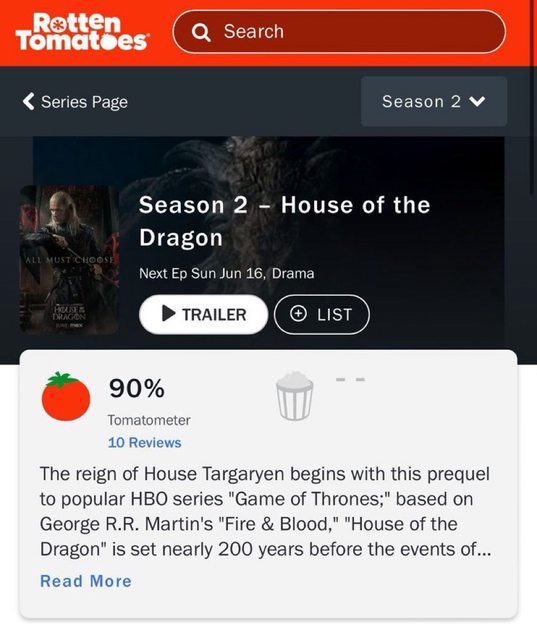Open the Season 2 season selector
Image resolution: width=537 pixels, height=640 pixels.
(x=434, y=101)
